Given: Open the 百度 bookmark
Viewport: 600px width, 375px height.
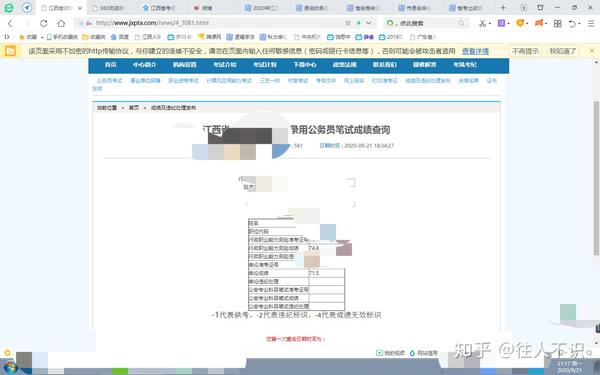Looking at the screenshot, I should tap(120, 37).
